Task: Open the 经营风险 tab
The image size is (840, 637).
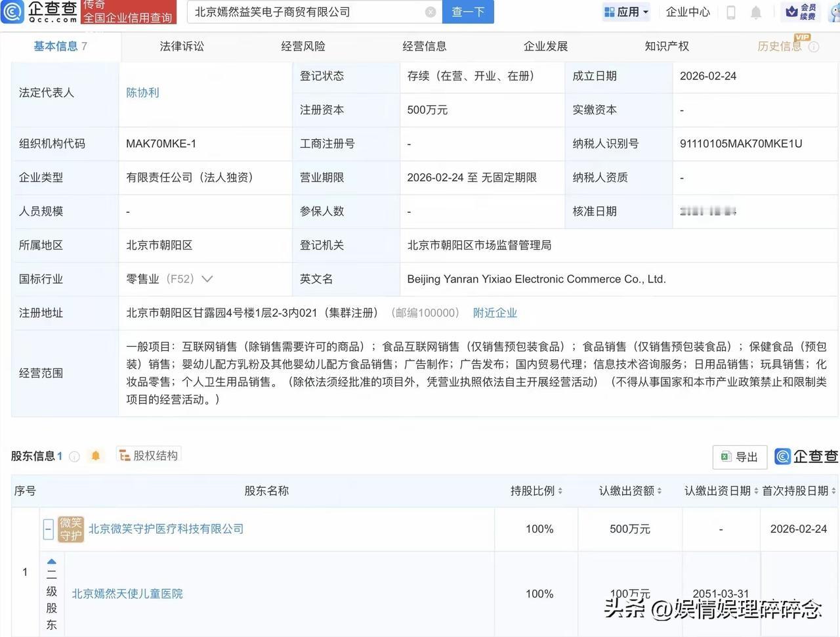Action: (303, 46)
